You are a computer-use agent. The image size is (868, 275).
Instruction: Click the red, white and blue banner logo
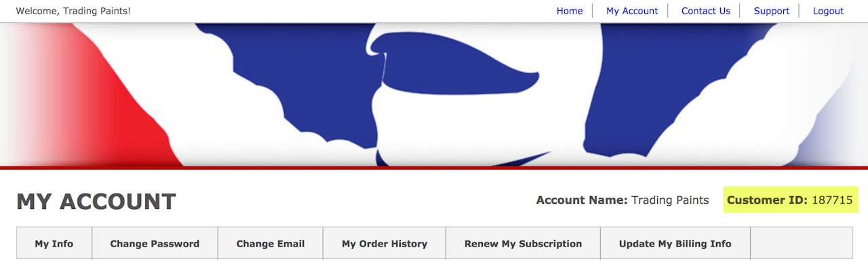tap(434, 95)
